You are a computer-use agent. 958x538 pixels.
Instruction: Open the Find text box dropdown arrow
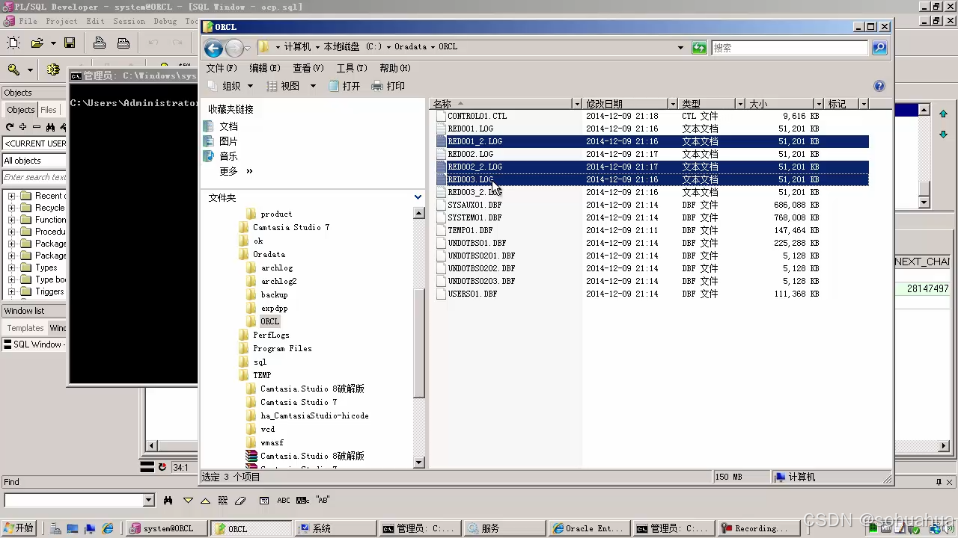[x=148, y=500]
